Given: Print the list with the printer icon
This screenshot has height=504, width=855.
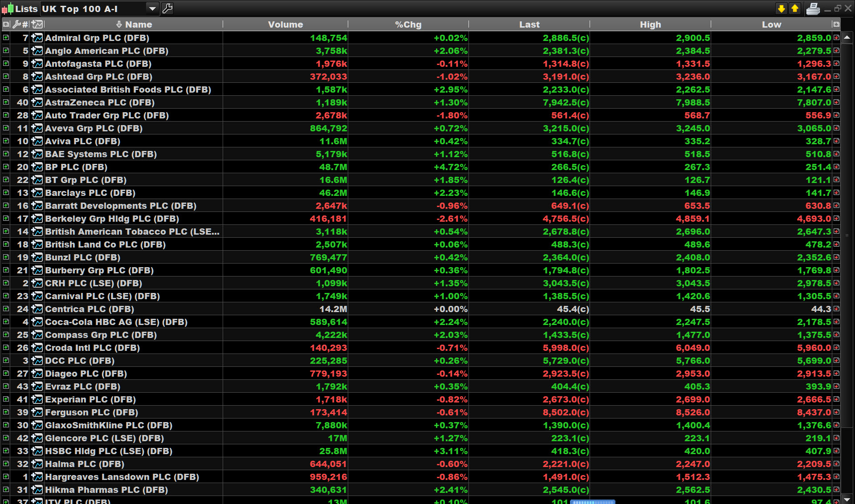Looking at the screenshot, I should (x=813, y=8).
